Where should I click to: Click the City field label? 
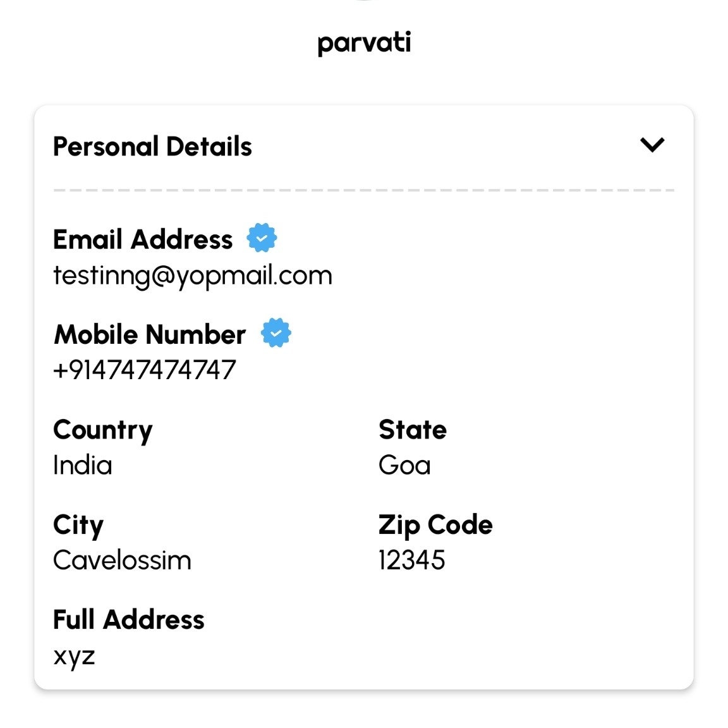click(x=78, y=525)
